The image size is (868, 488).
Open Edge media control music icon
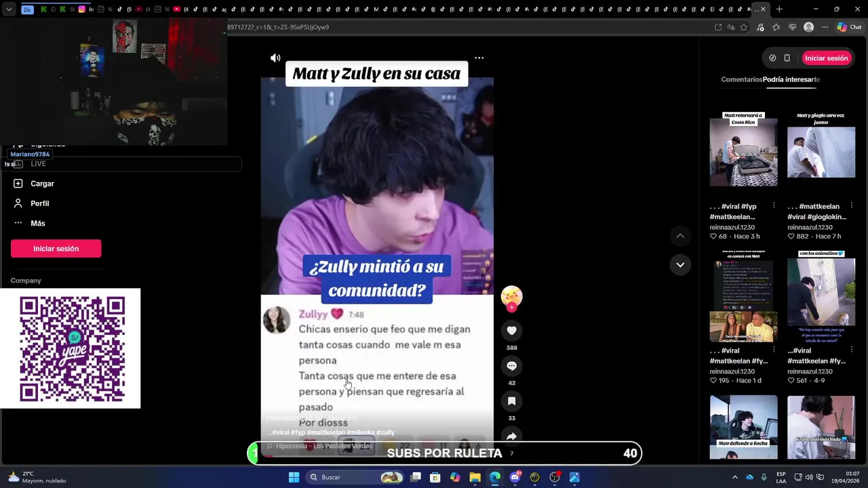click(759, 27)
